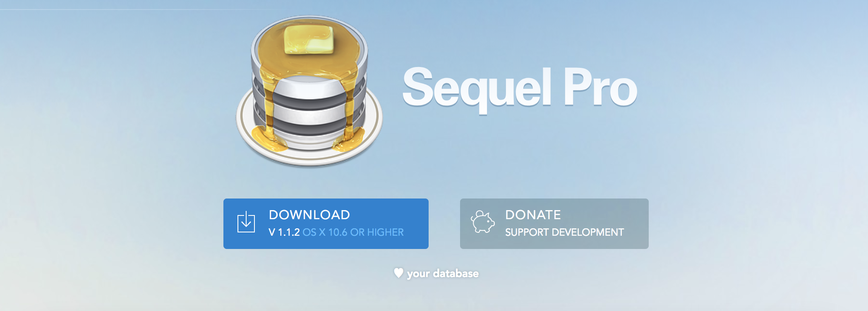Click the gray Donate button
868x311 pixels.
[x=554, y=224]
